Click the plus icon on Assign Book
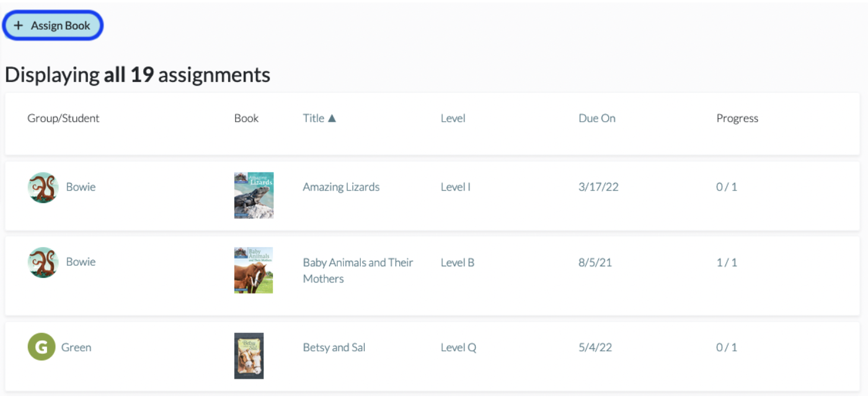 [x=19, y=26]
